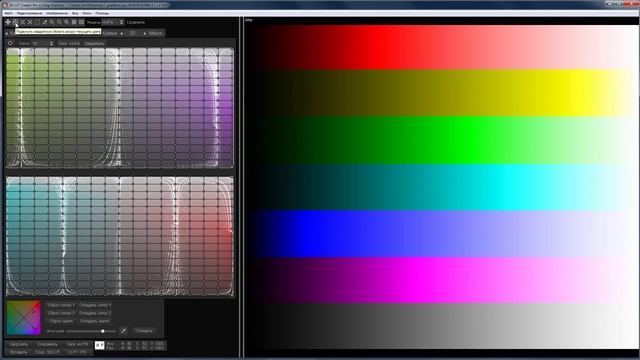
Task: Open the Изображение menu
Action: pos(57,13)
